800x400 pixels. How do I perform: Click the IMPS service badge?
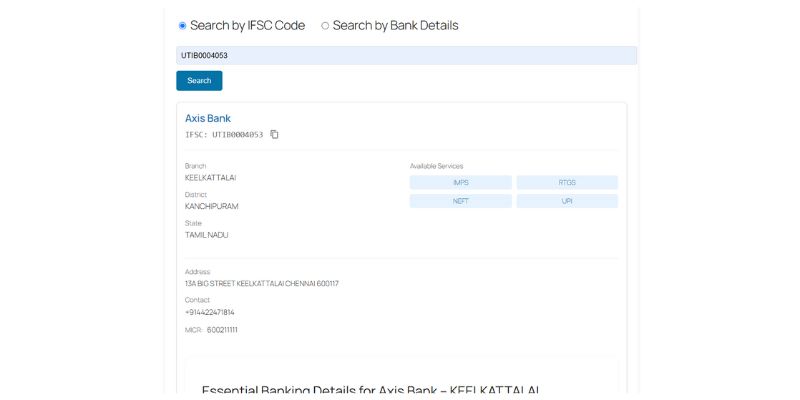(461, 183)
